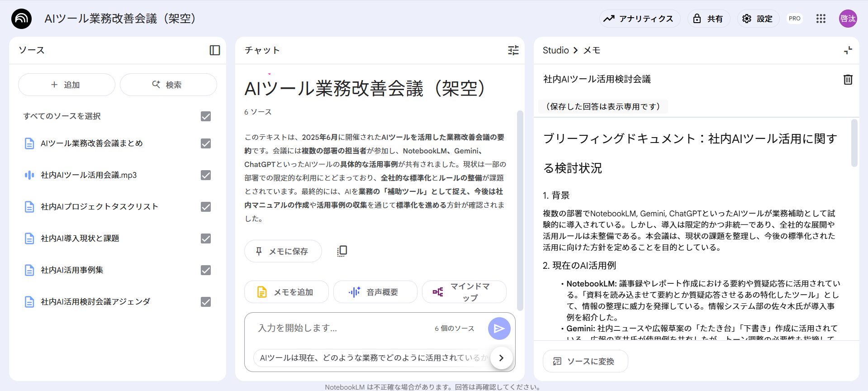Open chat configuration sliders icon
This screenshot has height=391, width=868.
tap(513, 50)
